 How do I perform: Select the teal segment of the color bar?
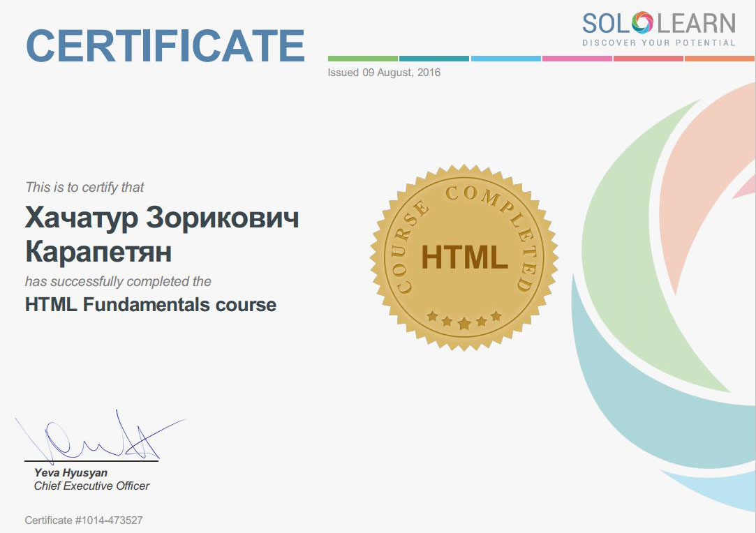click(x=433, y=59)
